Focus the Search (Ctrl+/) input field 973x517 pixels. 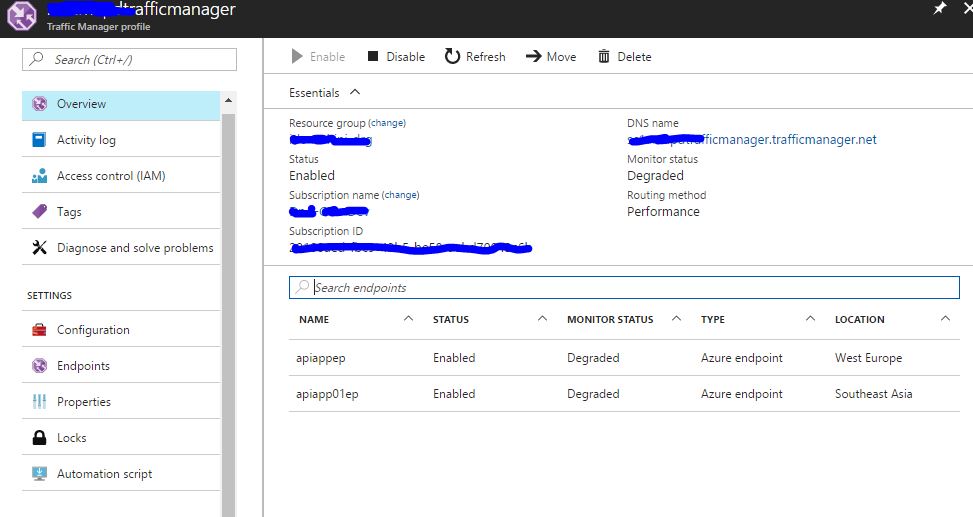(129, 60)
